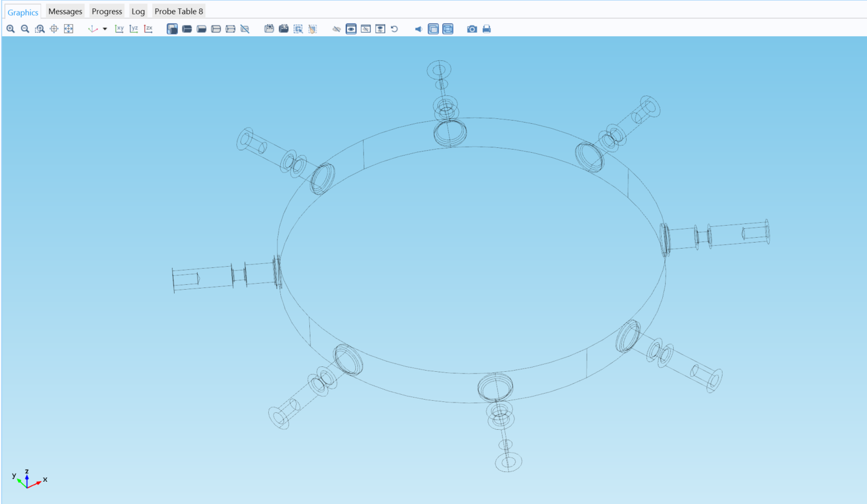Switch to the YZ plane view
The image size is (867, 504).
pos(134,29)
